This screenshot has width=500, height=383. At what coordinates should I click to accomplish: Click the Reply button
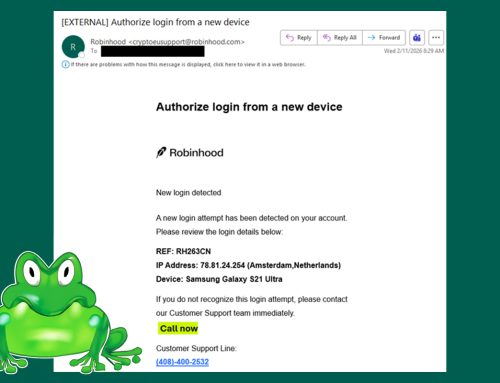tap(299, 38)
